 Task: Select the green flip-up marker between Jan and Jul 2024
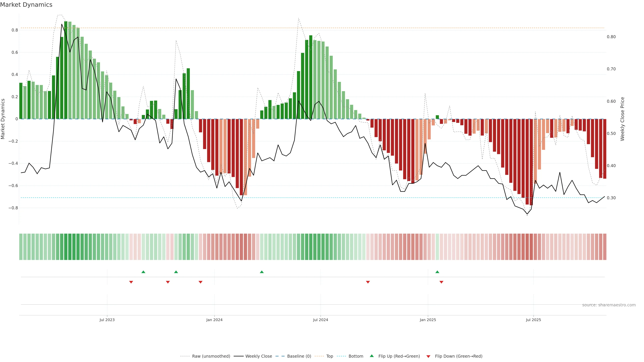262,272
